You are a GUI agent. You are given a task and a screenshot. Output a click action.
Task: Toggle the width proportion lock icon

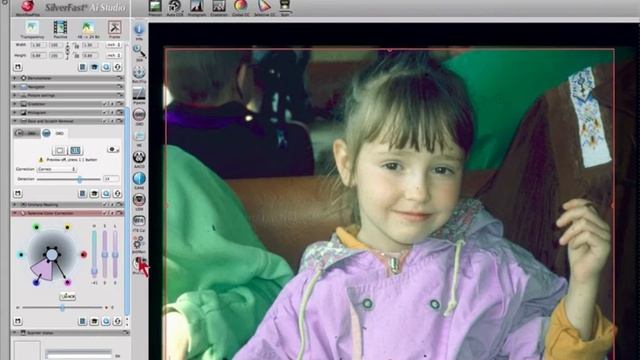[x=76, y=45]
